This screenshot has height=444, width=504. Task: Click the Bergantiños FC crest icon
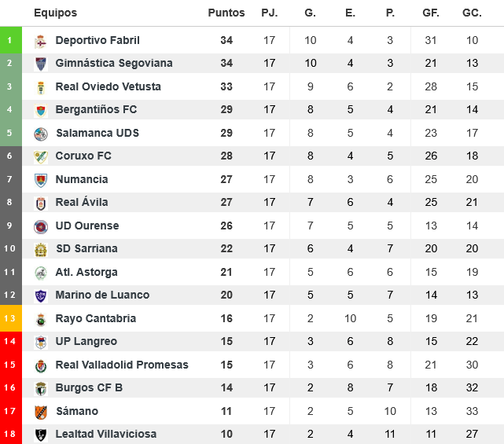click(x=41, y=110)
